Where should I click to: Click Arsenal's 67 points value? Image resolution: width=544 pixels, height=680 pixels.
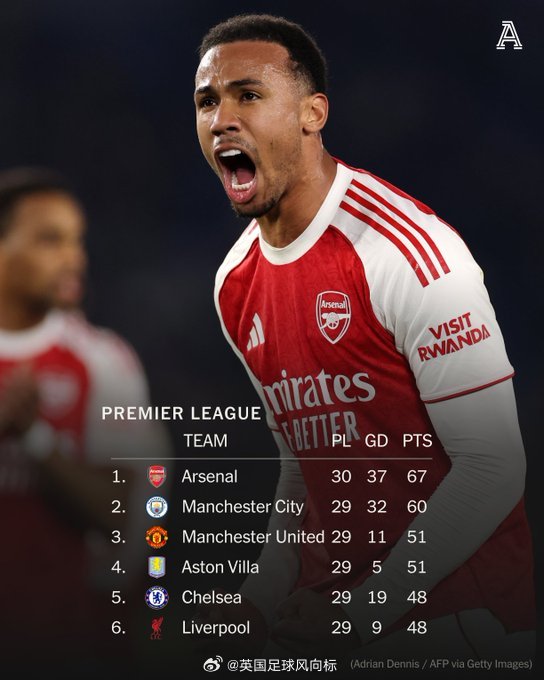[416, 477]
